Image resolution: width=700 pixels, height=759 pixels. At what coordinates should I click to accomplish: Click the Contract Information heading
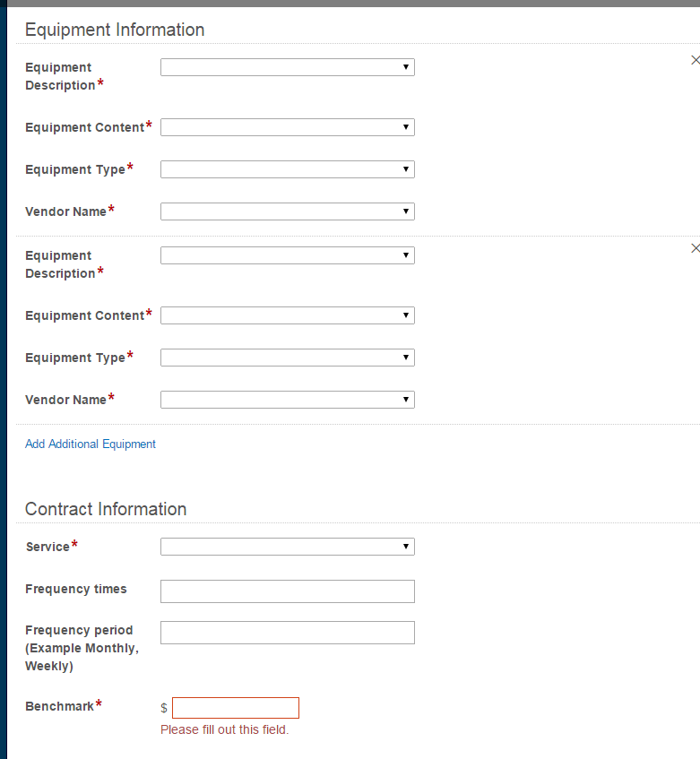tap(106, 509)
